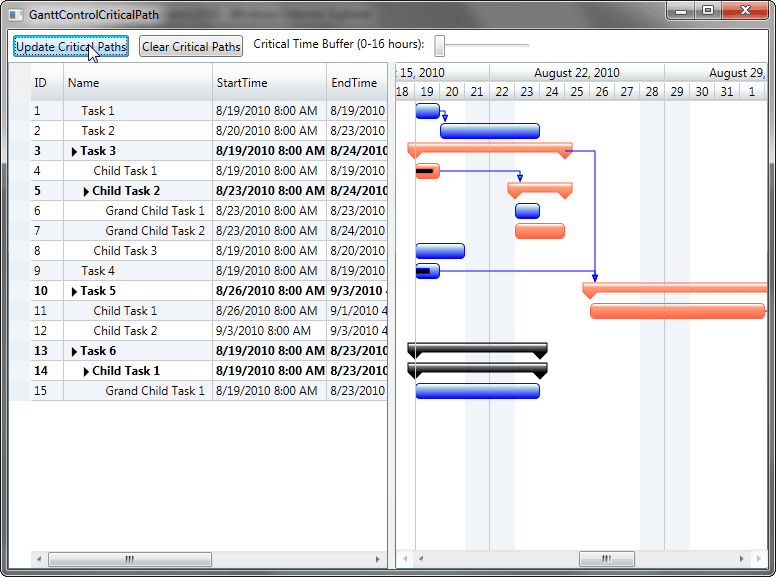Collapse the Task 5 expander triangle
The height and width of the screenshot is (577, 776).
tap(74, 291)
